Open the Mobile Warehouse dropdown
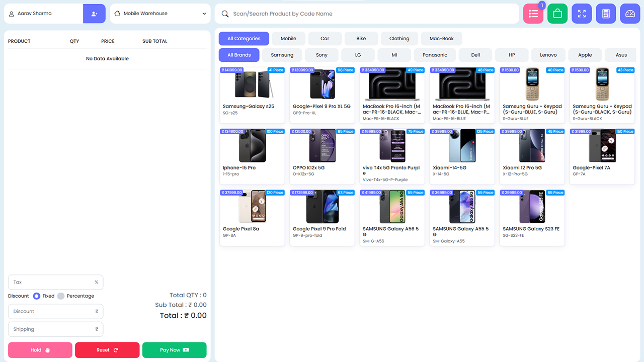Screen dimensions: 644x362 (160, 14)
